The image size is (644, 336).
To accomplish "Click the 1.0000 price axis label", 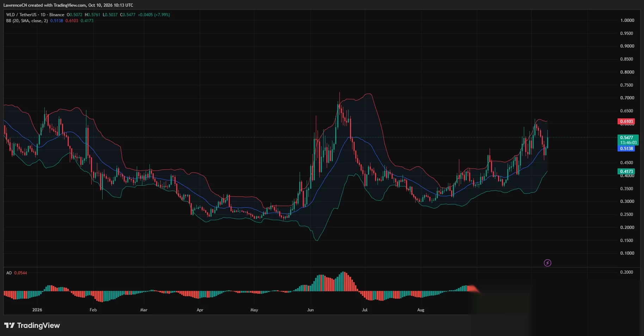I will pos(627,20).
